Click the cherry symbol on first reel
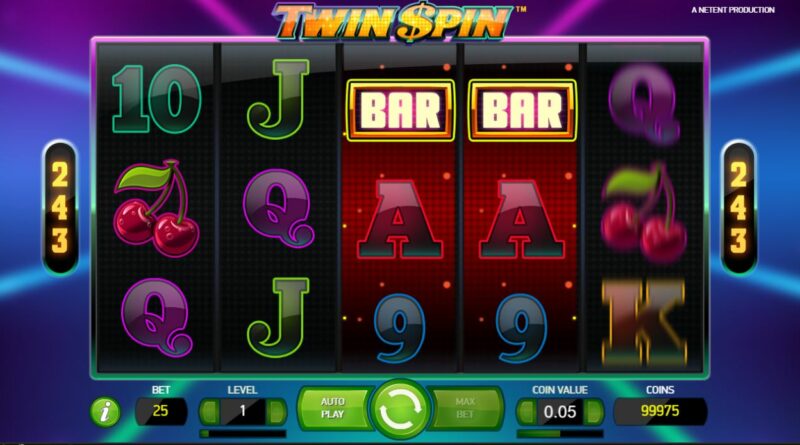The height and width of the screenshot is (445, 800). point(156,208)
